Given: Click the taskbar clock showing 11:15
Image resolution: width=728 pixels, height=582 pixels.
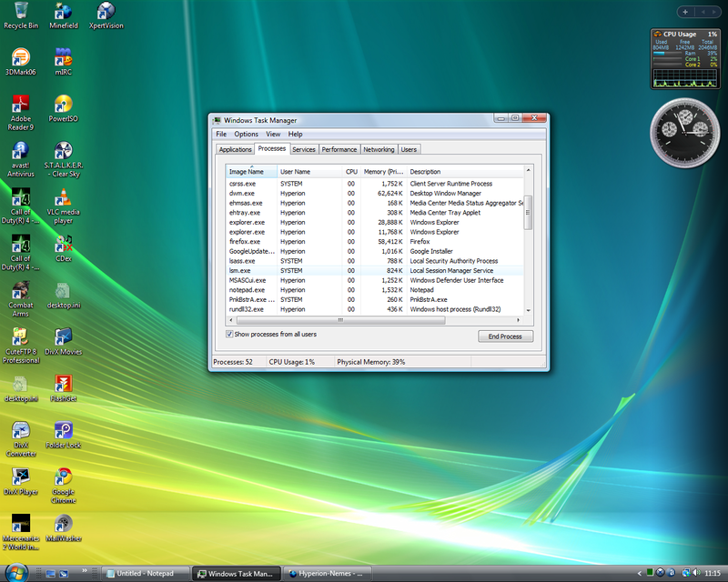Looking at the screenshot, I should (x=713, y=573).
